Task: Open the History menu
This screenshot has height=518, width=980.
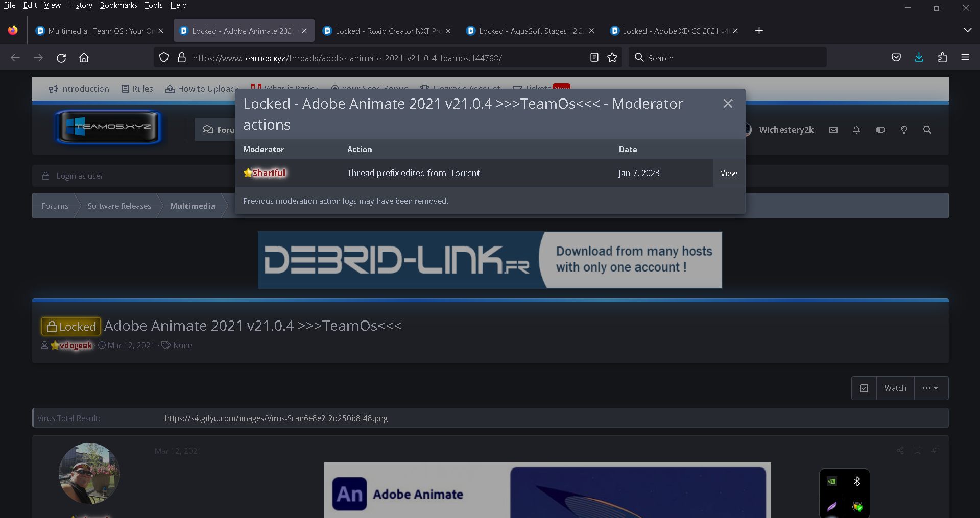Action: pyautogui.click(x=80, y=5)
